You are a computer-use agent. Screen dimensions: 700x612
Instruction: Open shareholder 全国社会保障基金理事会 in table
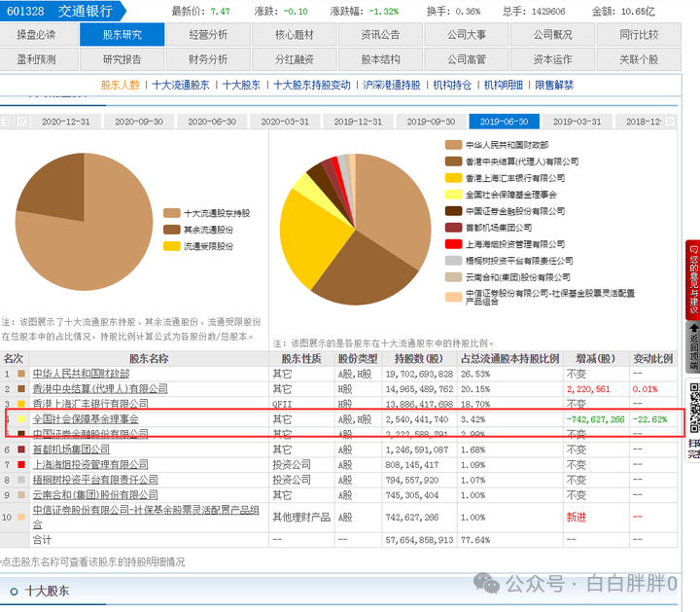point(86,419)
